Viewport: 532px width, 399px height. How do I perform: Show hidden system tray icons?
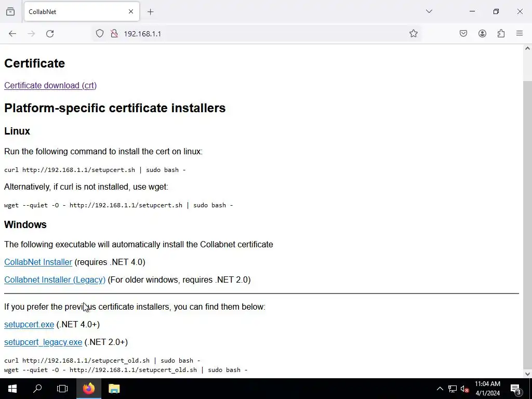(440, 389)
